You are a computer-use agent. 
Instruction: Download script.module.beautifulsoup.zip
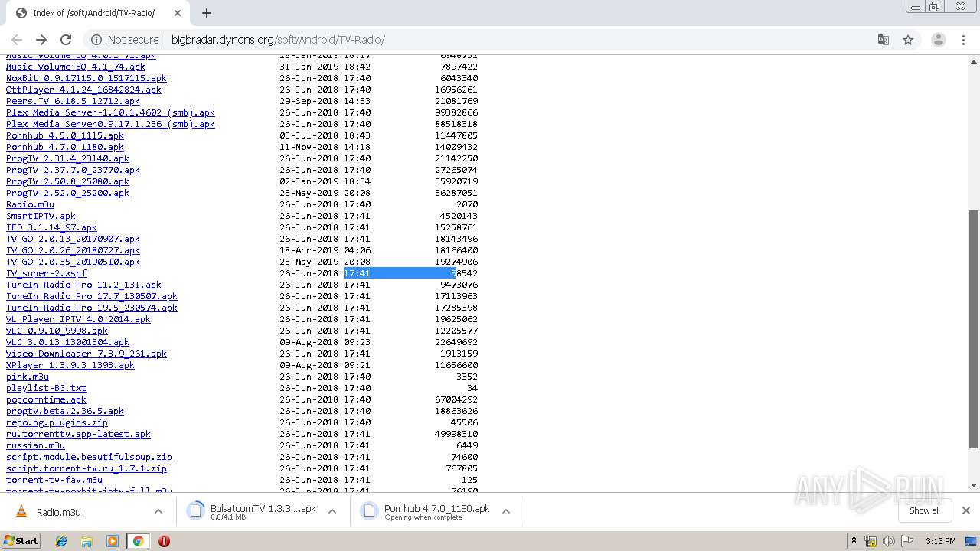tap(89, 457)
